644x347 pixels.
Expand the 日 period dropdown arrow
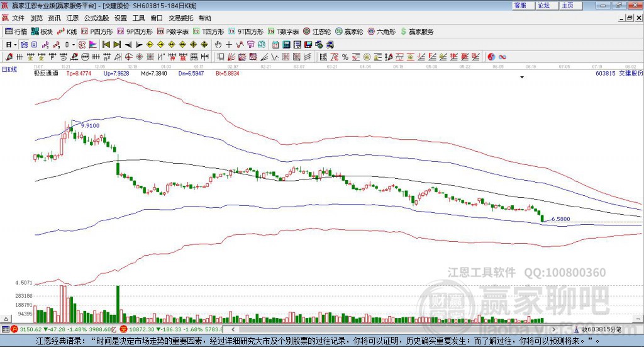15,45
